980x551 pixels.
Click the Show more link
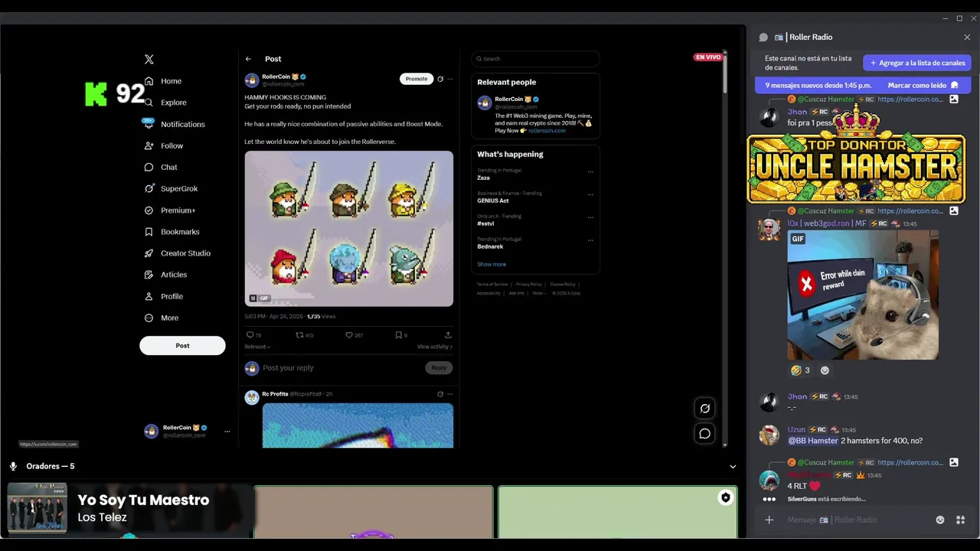pos(492,264)
